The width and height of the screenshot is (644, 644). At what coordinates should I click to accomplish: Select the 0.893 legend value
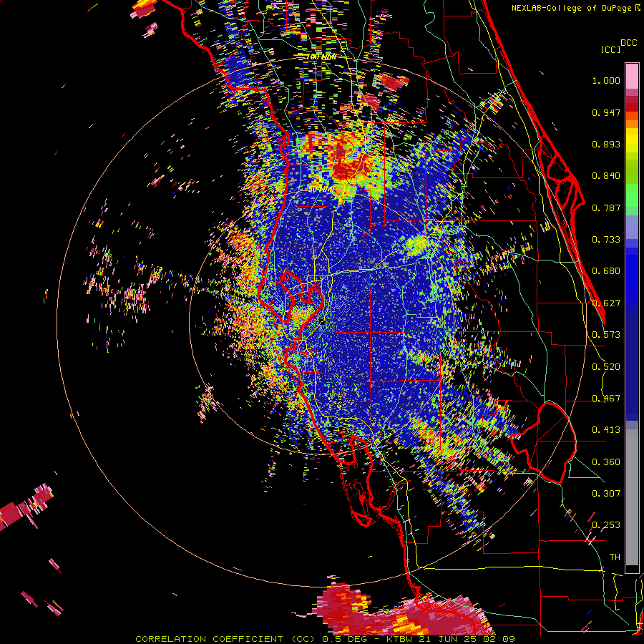(606, 144)
